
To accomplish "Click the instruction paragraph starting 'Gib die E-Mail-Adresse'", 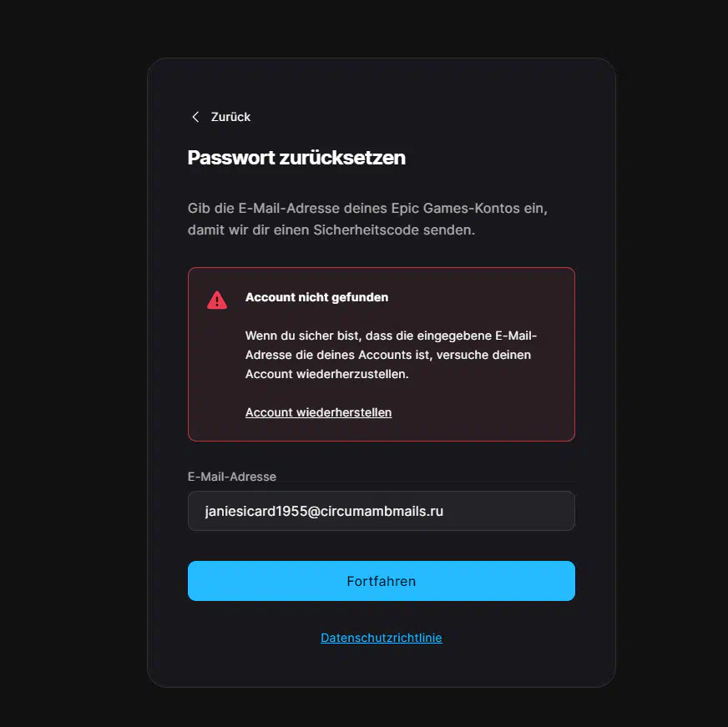I will (367, 220).
